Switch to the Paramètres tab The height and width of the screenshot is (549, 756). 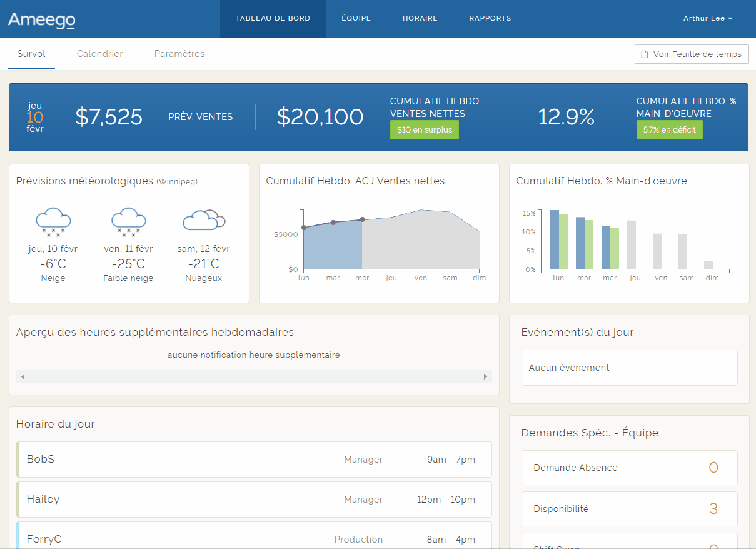[x=179, y=54]
